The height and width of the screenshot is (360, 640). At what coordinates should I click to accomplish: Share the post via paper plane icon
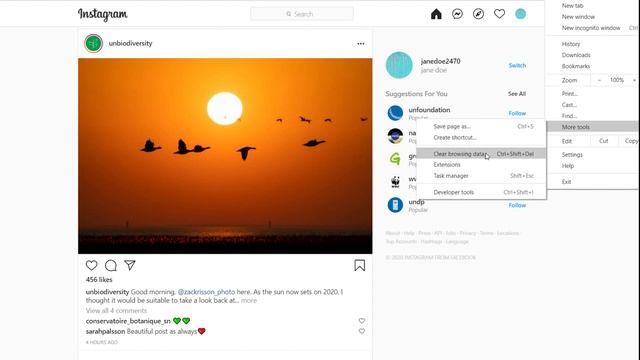pos(130,265)
